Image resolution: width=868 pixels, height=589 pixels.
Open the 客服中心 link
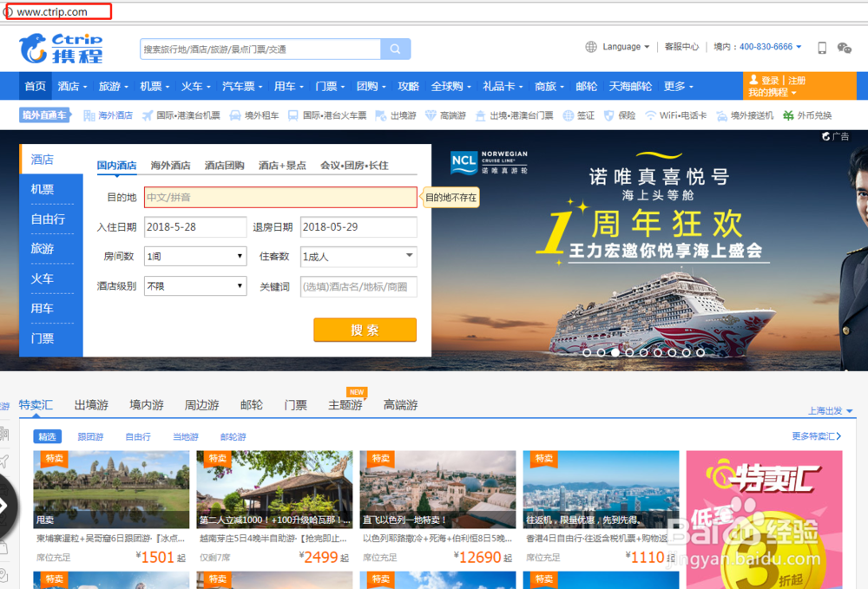(681, 47)
